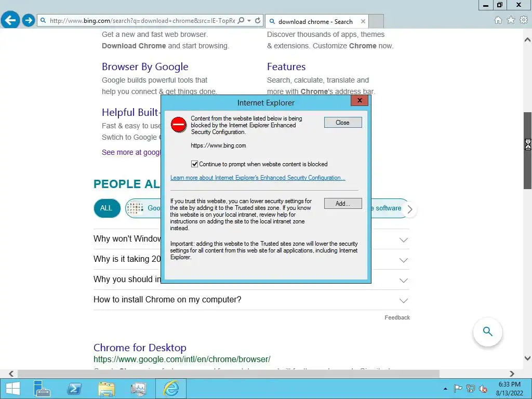Open the Windows Start button
This screenshot has height=399, width=532.
(13, 389)
